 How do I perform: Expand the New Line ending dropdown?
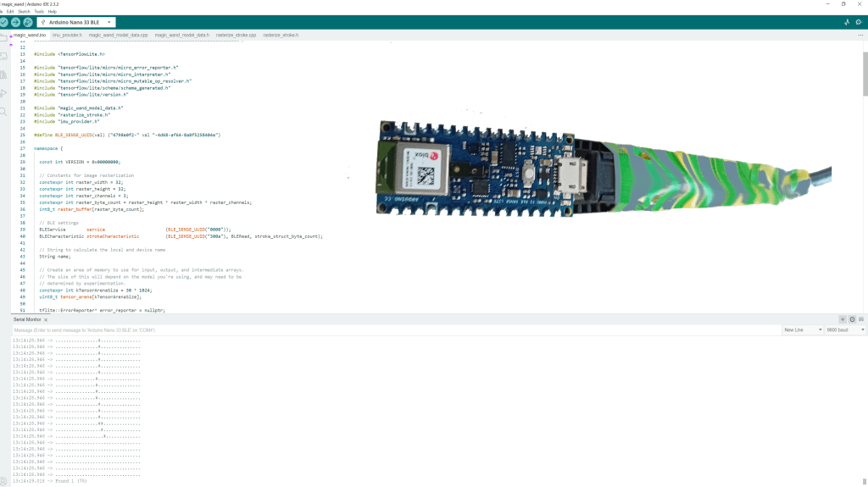[x=802, y=329]
